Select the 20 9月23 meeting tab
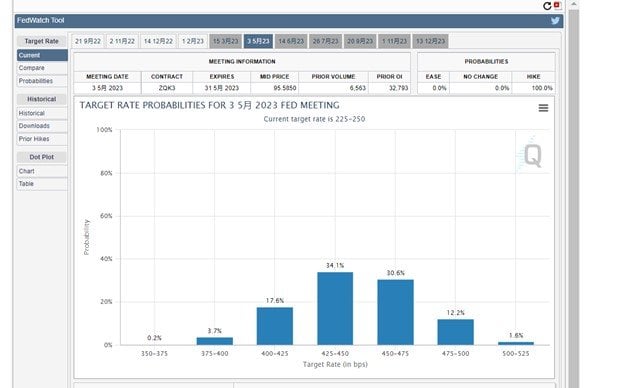The width and height of the screenshot is (624, 388). (x=360, y=41)
